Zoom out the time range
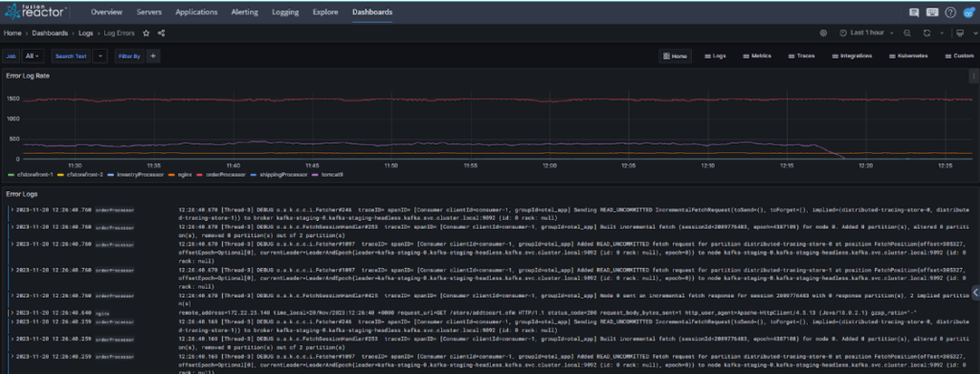Viewport: 980px width, 374px height. [x=907, y=33]
